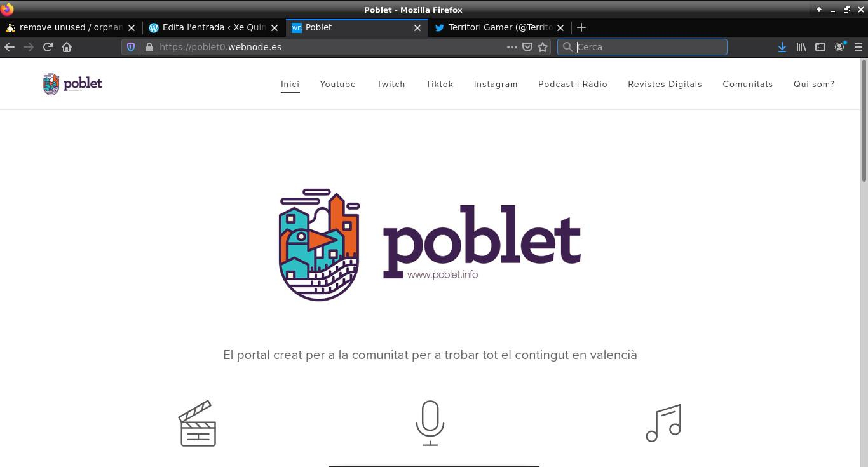Click the Firefox logo in title bar
This screenshot has width=868, height=467.
pos(7,10)
